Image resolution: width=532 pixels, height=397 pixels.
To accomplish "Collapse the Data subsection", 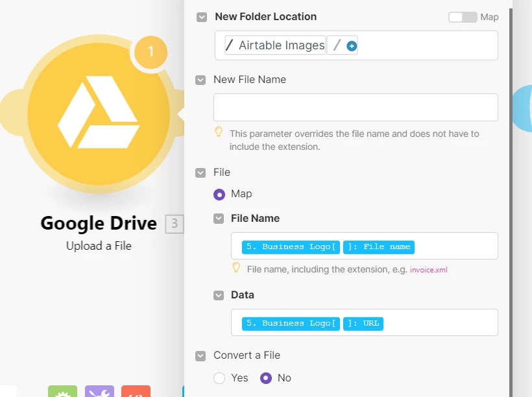I will pyautogui.click(x=219, y=295).
